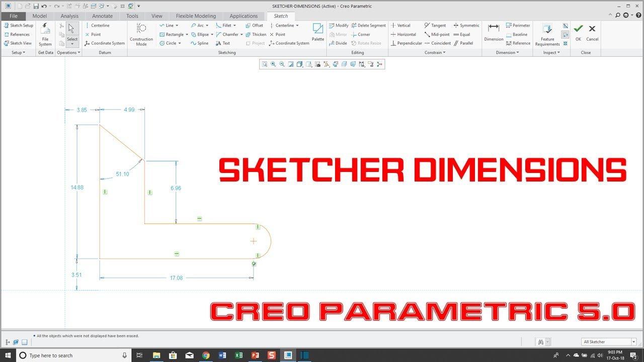Viewport: 644px width, 362px height.
Task: Select the Rectangle sketch tool
Action: [x=172, y=34]
